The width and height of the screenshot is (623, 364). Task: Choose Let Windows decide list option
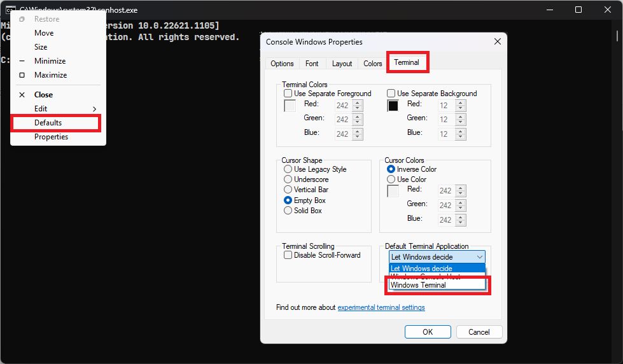coord(437,269)
